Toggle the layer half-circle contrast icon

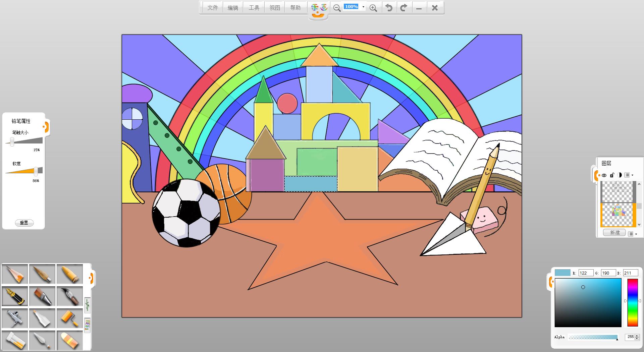click(620, 175)
